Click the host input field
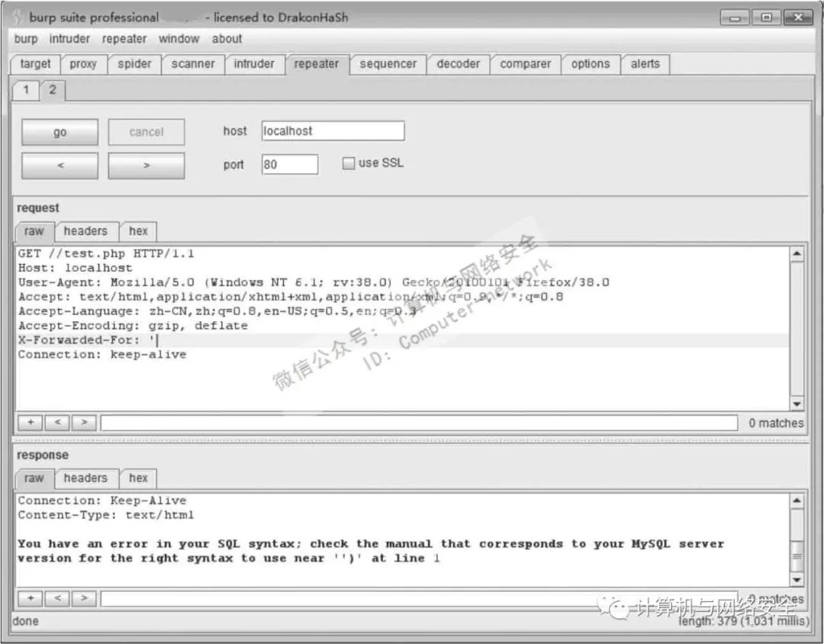The width and height of the screenshot is (824, 644). [x=333, y=131]
